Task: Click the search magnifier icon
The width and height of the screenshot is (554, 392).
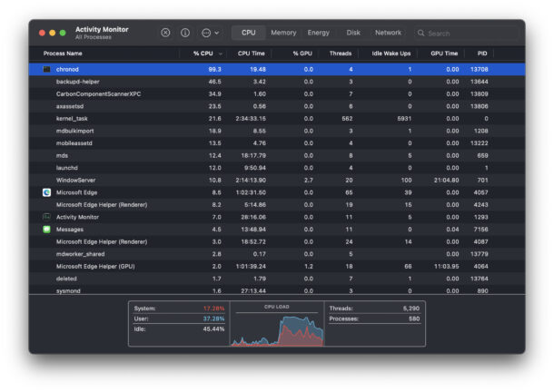Action: [x=420, y=33]
